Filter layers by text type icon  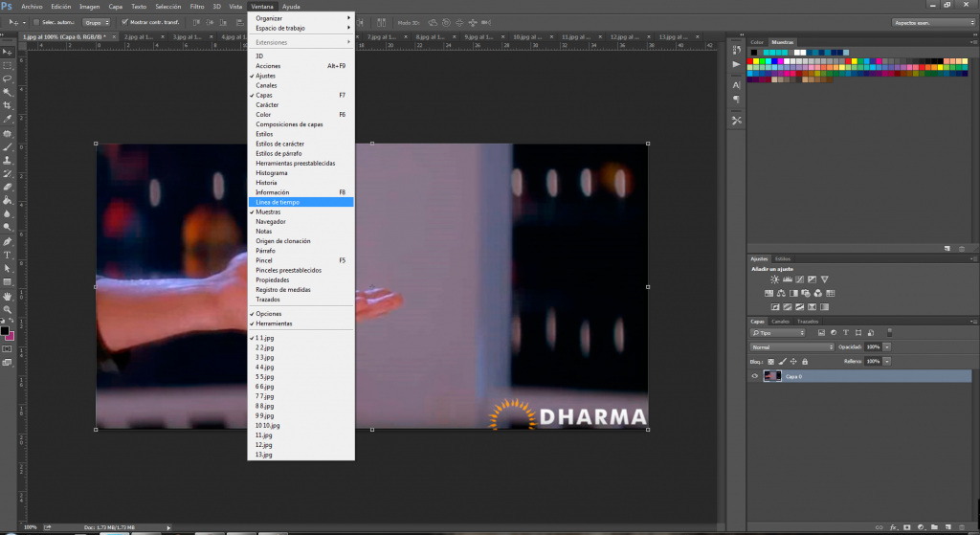(846, 332)
